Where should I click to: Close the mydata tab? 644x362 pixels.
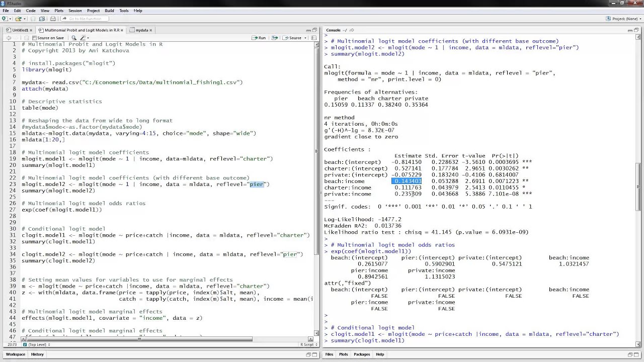150,30
